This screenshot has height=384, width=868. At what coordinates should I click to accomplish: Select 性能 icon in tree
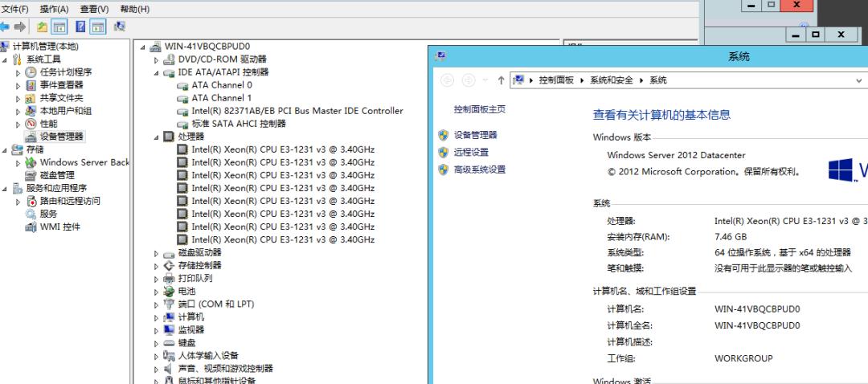point(31,124)
